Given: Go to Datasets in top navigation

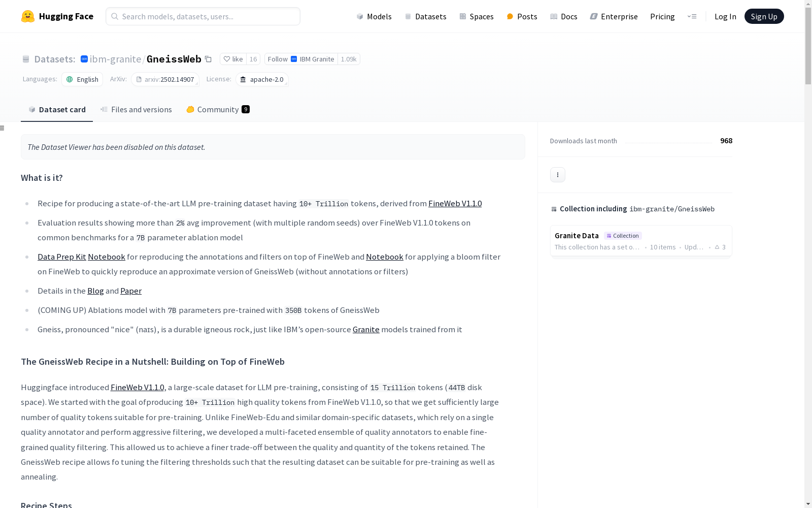Looking at the screenshot, I should (x=425, y=16).
